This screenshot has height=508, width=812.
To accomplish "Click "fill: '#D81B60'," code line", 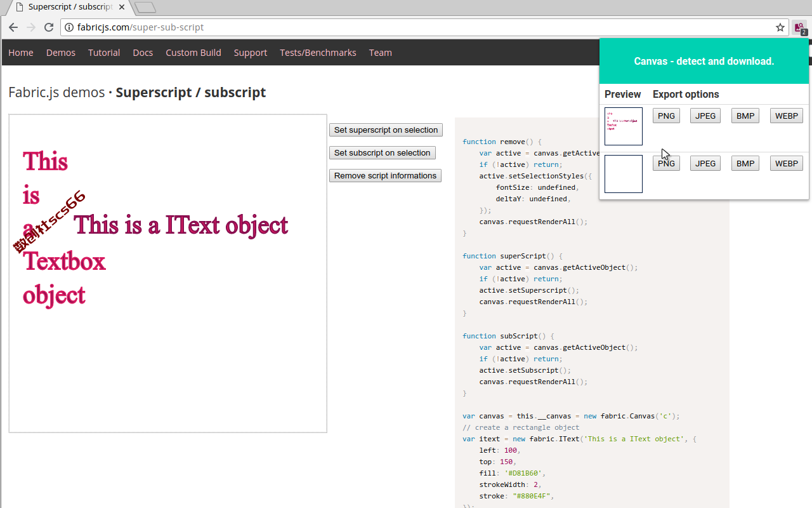I will point(513,473).
